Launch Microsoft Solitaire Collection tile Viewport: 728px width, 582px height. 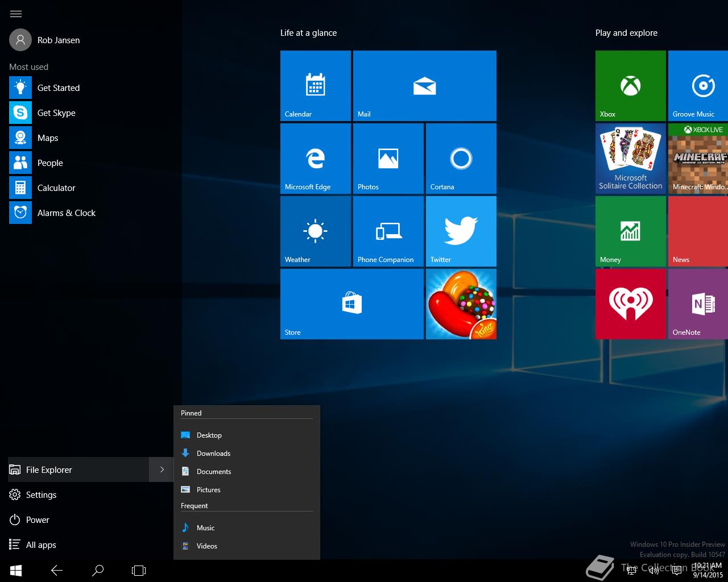pos(631,159)
